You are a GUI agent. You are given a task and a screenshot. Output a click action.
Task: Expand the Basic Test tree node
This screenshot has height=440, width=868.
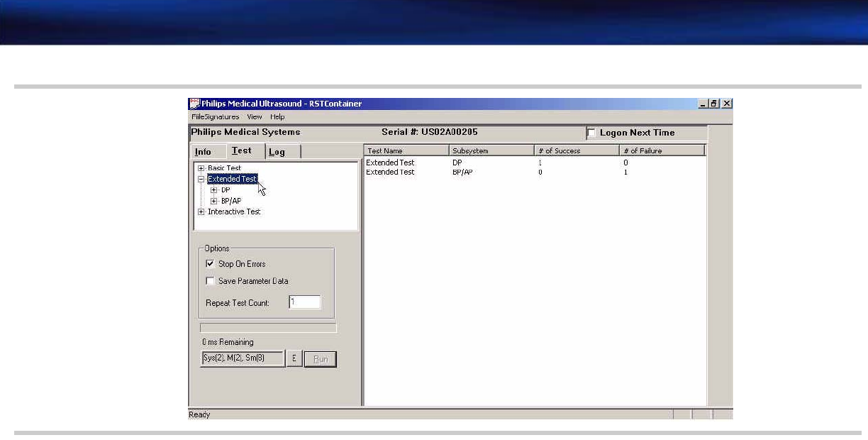201,168
